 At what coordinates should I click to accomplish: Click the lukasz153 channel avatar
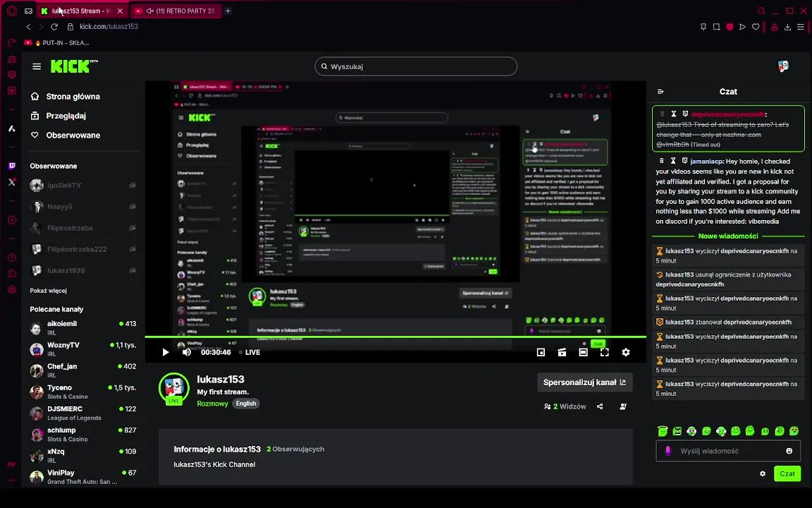coord(173,388)
